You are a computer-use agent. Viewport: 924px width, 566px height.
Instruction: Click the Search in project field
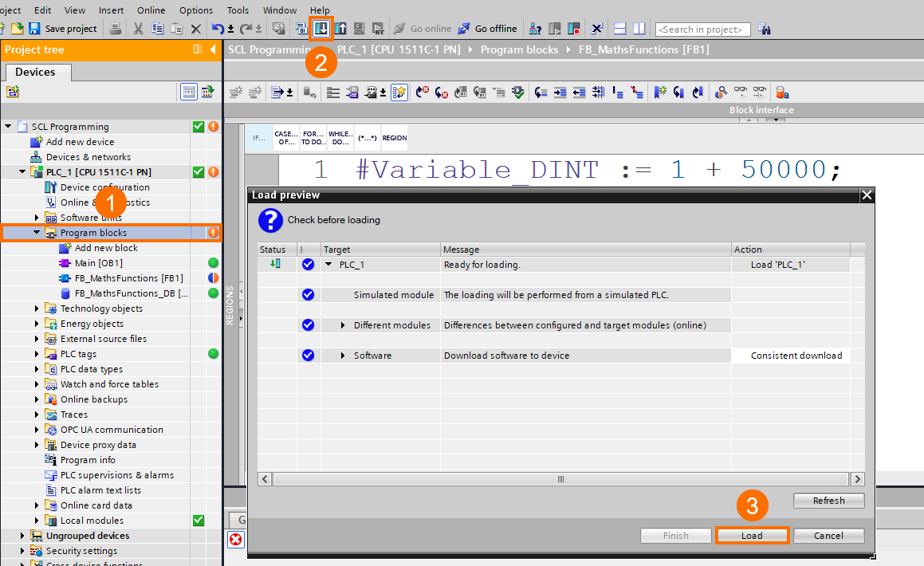702,29
